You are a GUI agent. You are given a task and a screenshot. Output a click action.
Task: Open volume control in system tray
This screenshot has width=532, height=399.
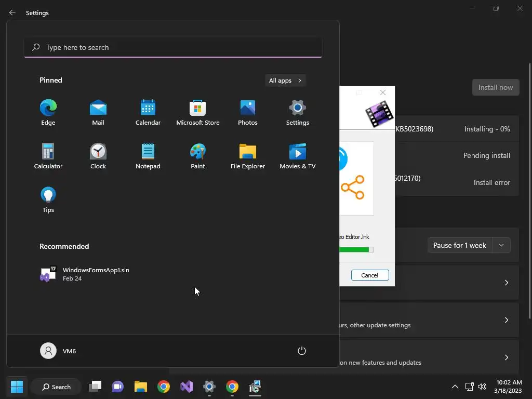[x=482, y=387]
